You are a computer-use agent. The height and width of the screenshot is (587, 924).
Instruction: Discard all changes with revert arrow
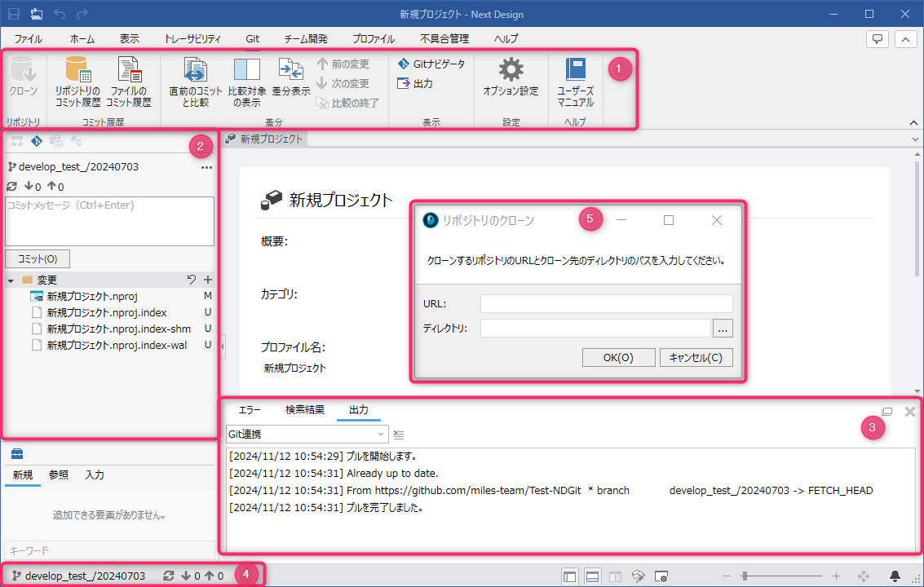[x=192, y=280]
